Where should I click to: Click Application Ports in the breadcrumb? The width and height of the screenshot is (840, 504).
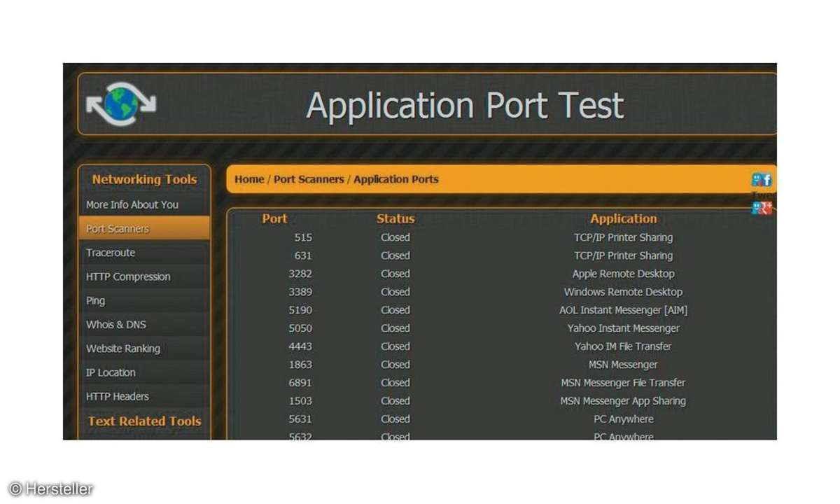(396, 179)
